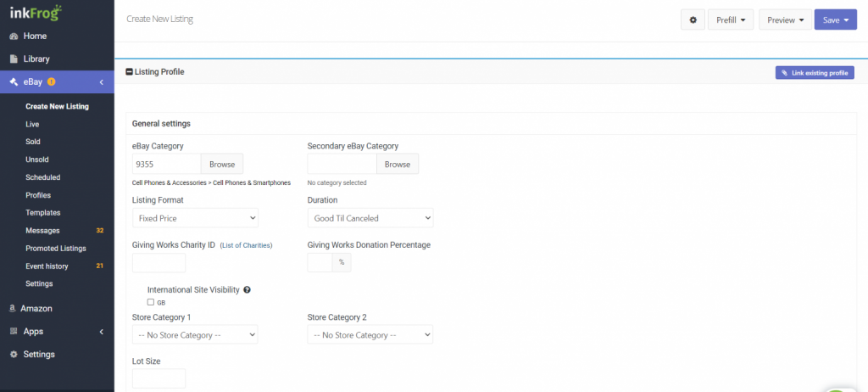The width and height of the screenshot is (868, 392).
Task: Open the Duration dropdown
Action: [x=370, y=218]
